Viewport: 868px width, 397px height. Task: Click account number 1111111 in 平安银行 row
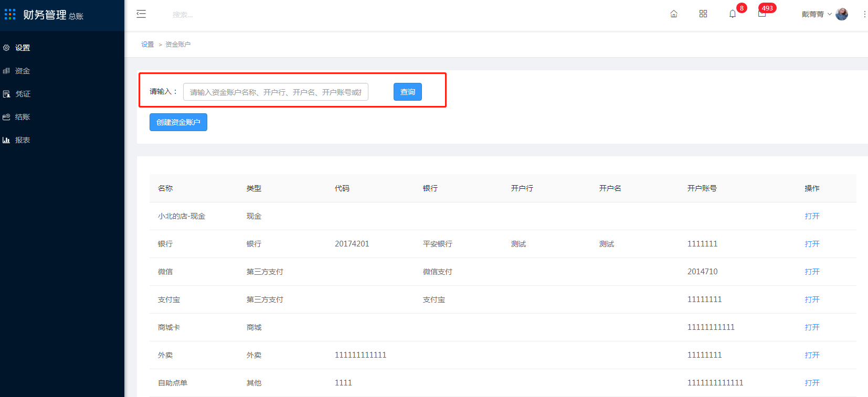(x=703, y=244)
